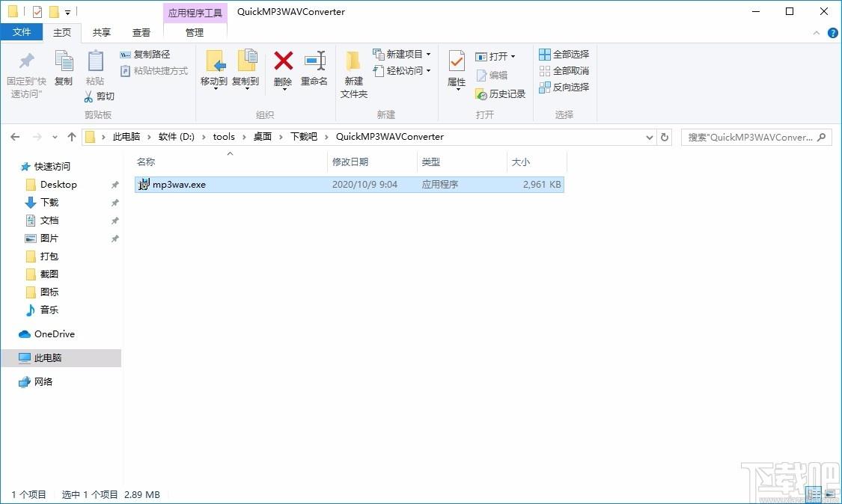Switch to the Manage (管理) tab

tap(195, 32)
